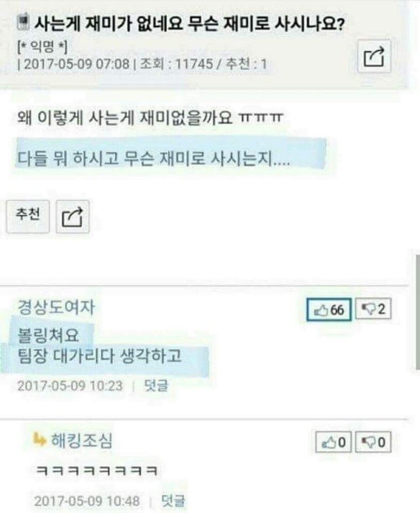Like the 해킹조심 reply showing 0

[334, 442]
